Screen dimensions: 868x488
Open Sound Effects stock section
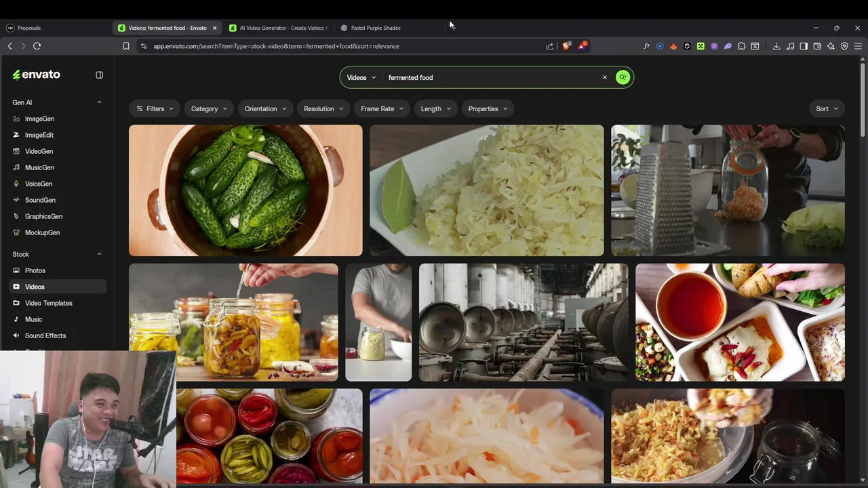pos(45,335)
